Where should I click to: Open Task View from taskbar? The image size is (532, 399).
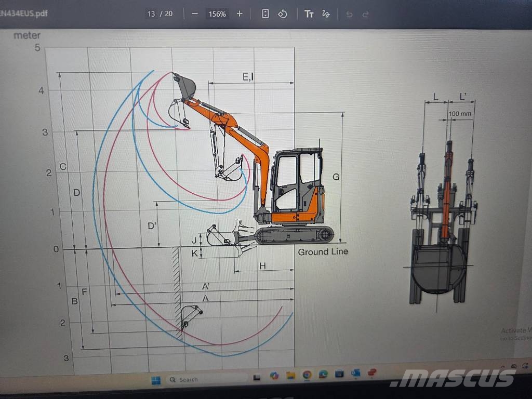tap(257, 377)
